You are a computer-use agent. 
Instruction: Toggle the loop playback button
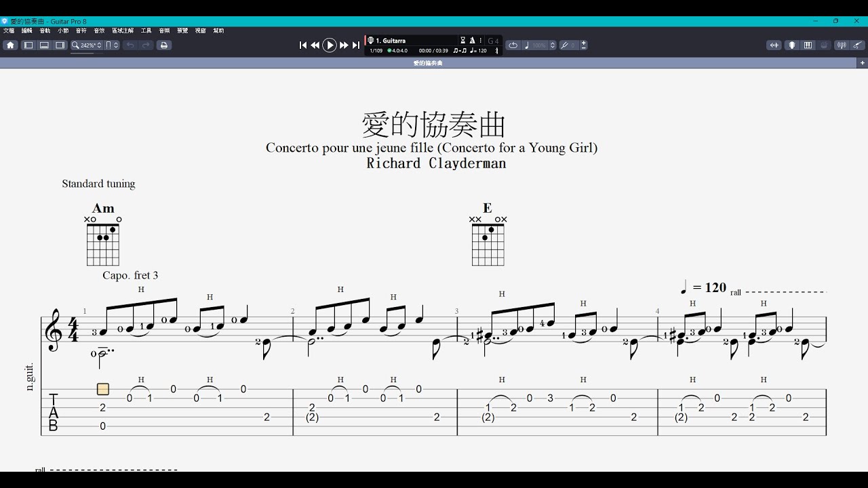click(x=513, y=45)
